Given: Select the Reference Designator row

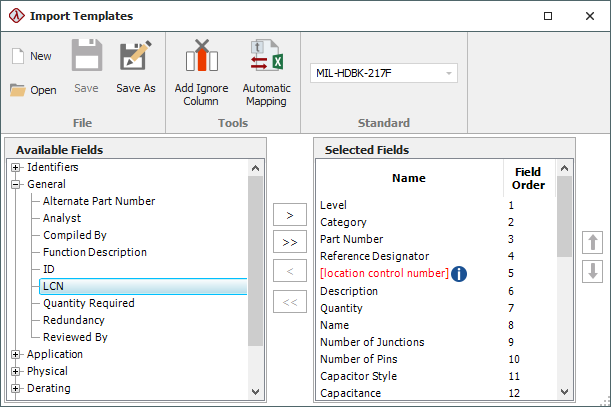Looking at the screenshot, I should (x=374, y=257).
